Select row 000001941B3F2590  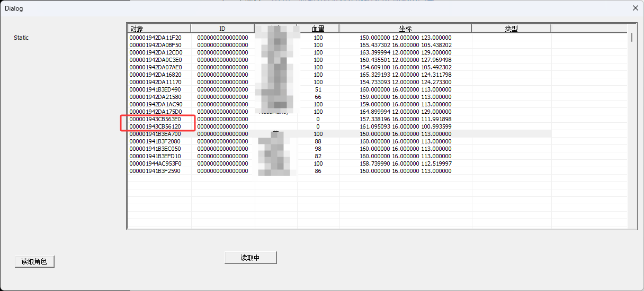coord(339,171)
